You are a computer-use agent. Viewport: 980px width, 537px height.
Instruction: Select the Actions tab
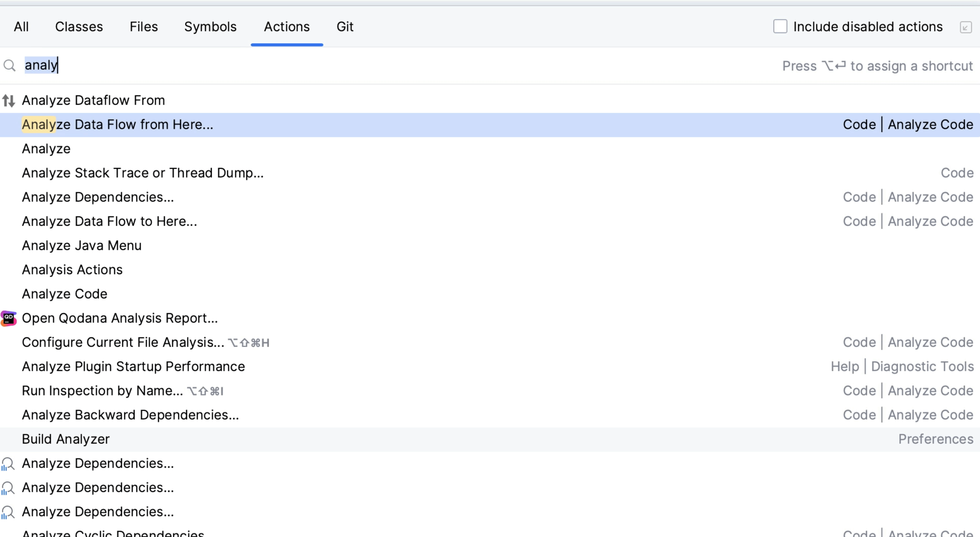(x=287, y=27)
